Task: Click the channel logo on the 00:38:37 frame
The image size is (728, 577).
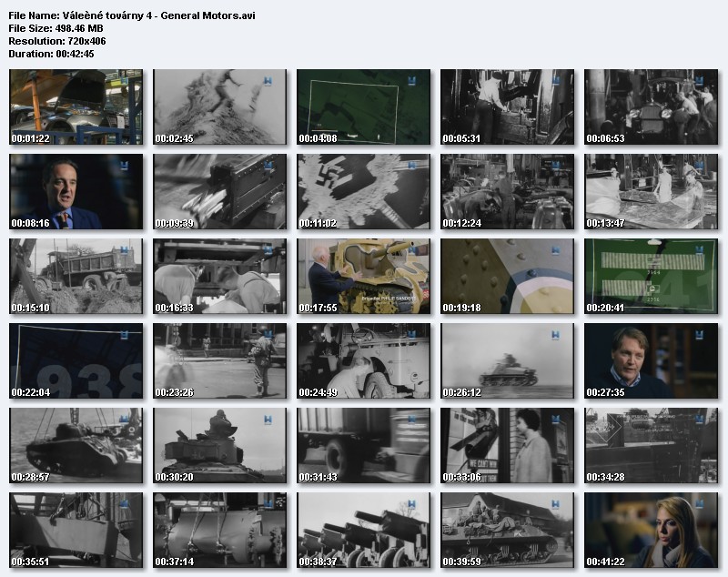Action: (x=411, y=504)
